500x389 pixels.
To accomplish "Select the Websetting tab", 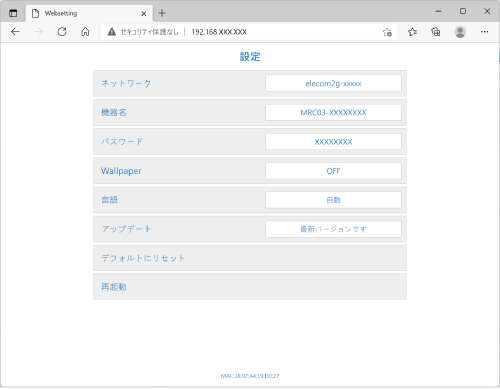I will [x=89, y=13].
